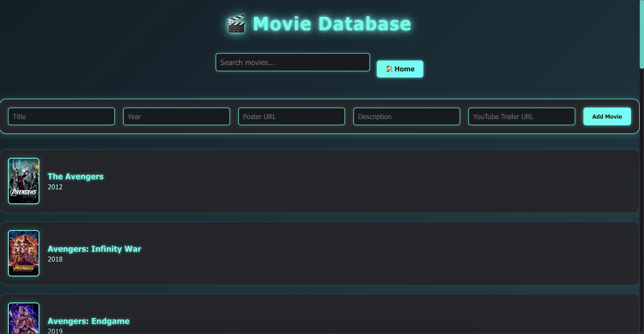The width and height of the screenshot is (644, 334).
Task: Open the Avengers: Infinity War poster
Action: [24, 253]
